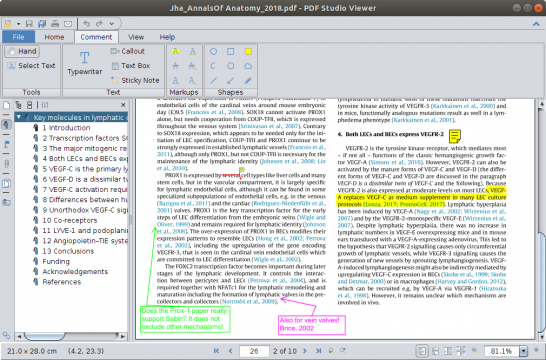Click the page number input field

tap(254, 351)
